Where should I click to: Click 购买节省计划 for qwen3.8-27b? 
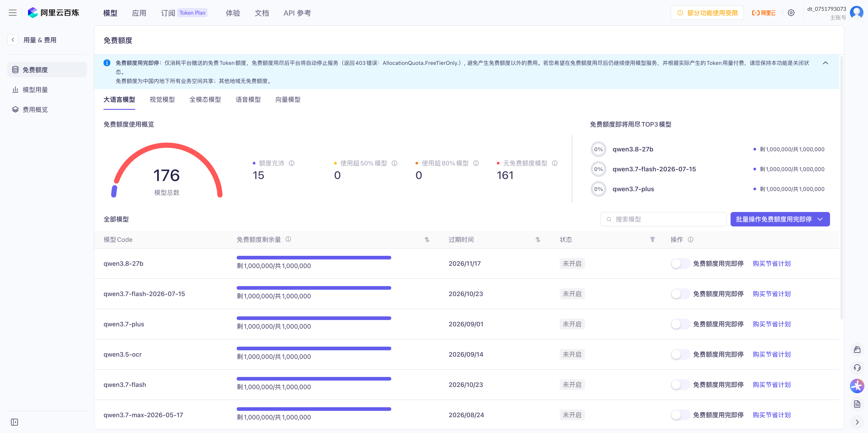tap(772, 264)
